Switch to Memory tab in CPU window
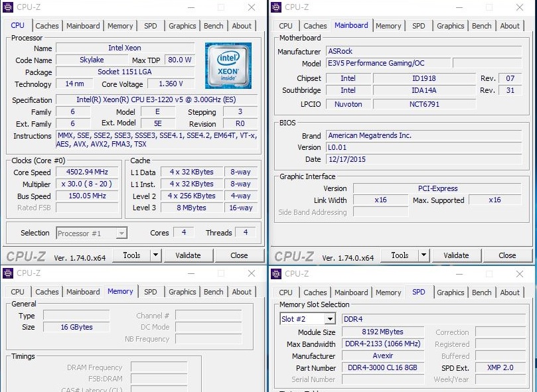Viewport: 537px width, 392px height. 120,26
